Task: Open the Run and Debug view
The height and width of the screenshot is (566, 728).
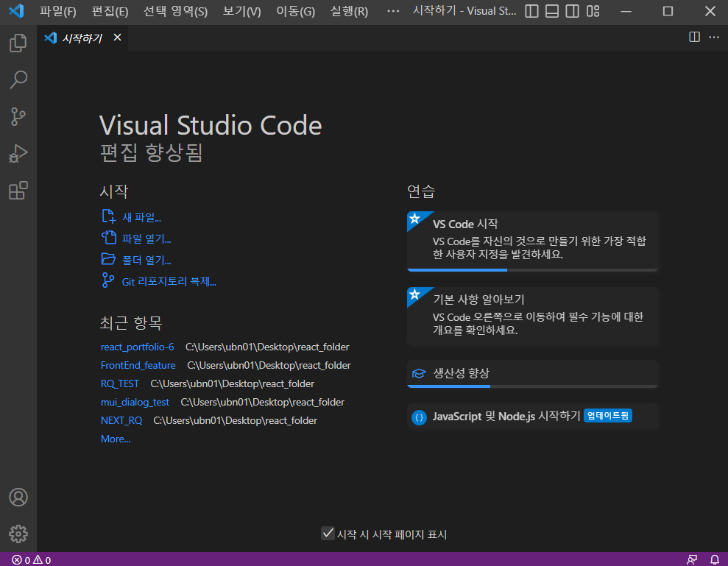Action: coord(18,154)
